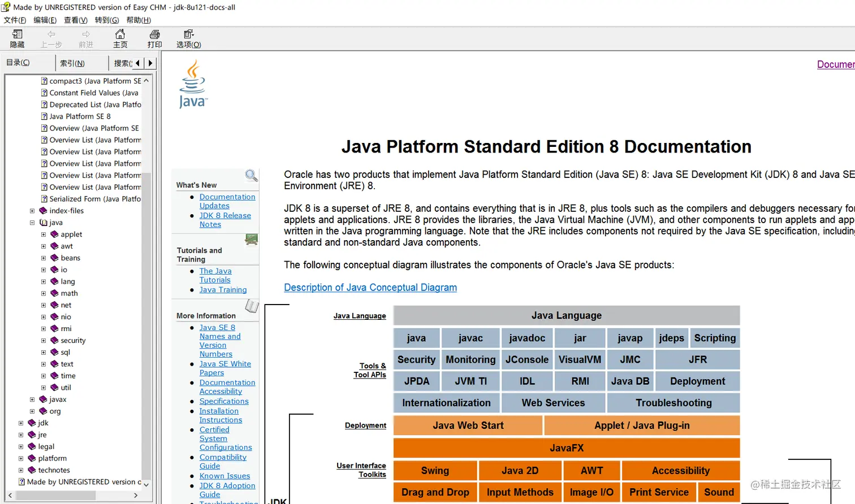Select the technotes folder book icon

tap(32, 470)
